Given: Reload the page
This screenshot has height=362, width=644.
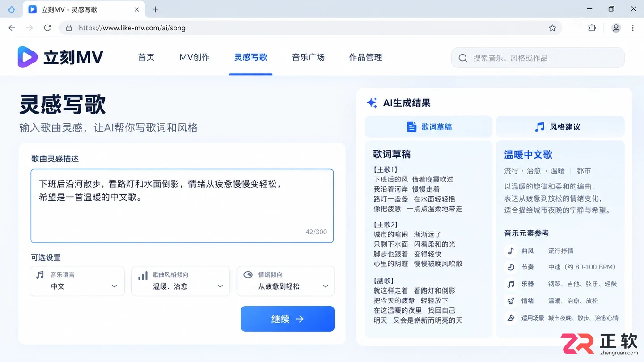Looking at the screenshot, I should (x=47, y=28).
